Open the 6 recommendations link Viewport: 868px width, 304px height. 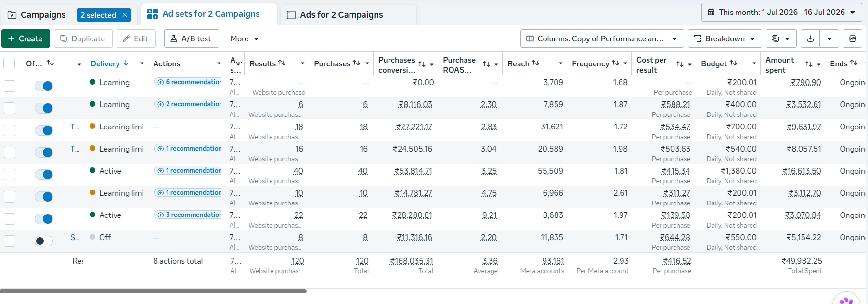[x=188, y=82]
